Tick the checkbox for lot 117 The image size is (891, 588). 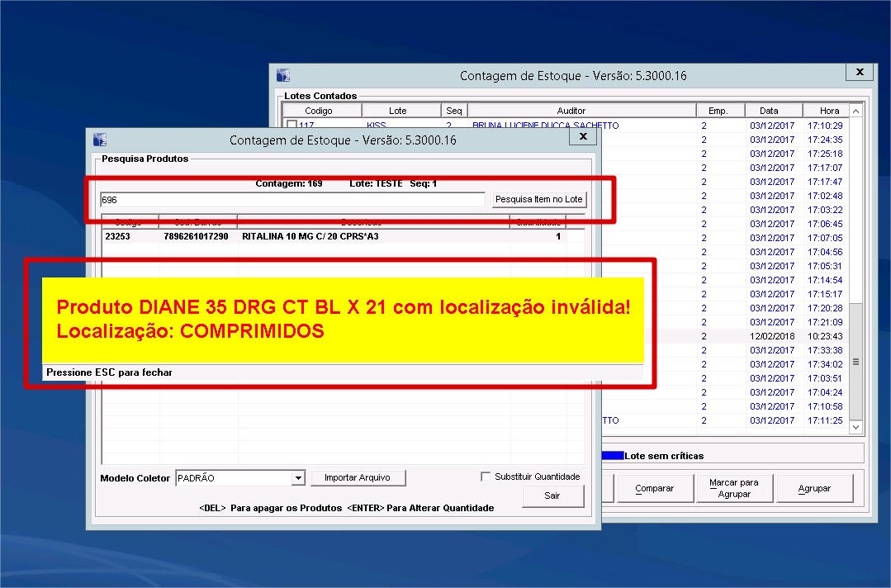[291, 126]
